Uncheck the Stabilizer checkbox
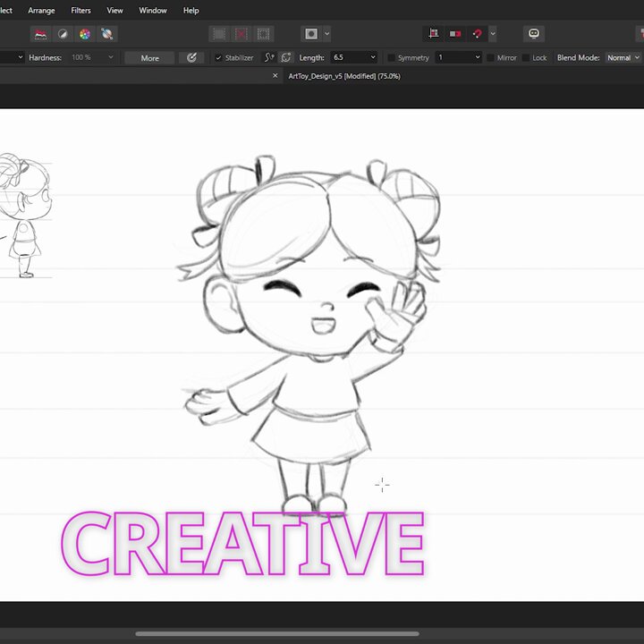Screen dimensions: 644x644 click(x=218, y=58)
